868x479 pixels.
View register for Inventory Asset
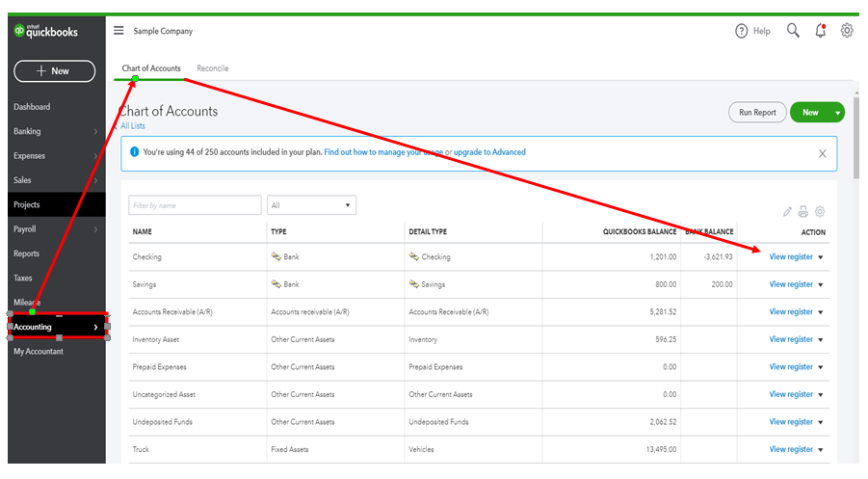point(791,339)
